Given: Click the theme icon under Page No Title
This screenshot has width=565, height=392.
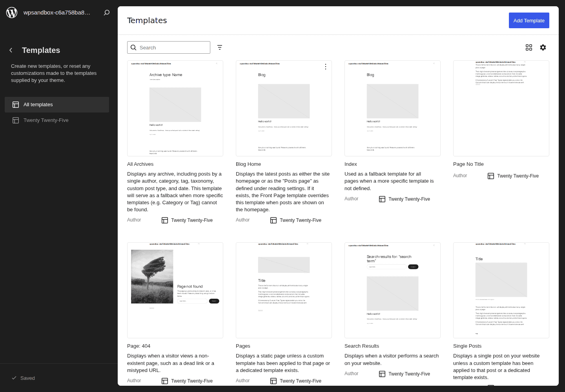Looking at the screenshot, I should [491, 176].
